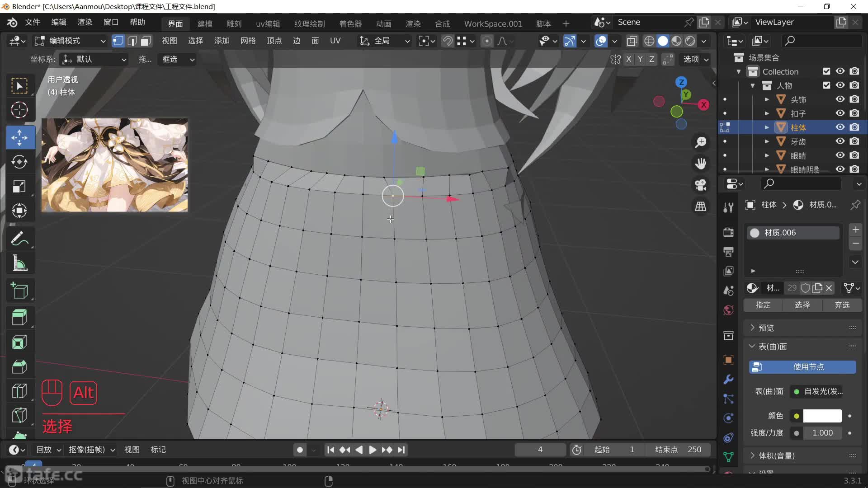868x488 pixels.
Task: Add a material slot with plus button
Action: point(856,230)
